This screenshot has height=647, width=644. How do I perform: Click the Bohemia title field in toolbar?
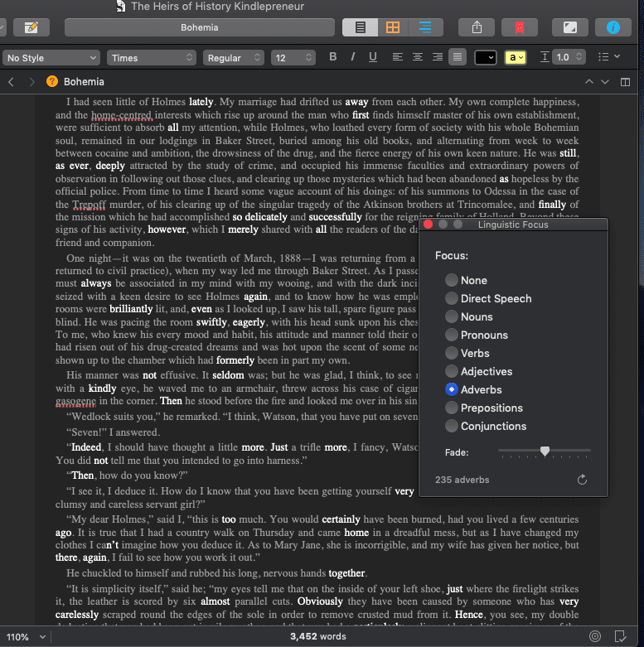pos(200,27)
